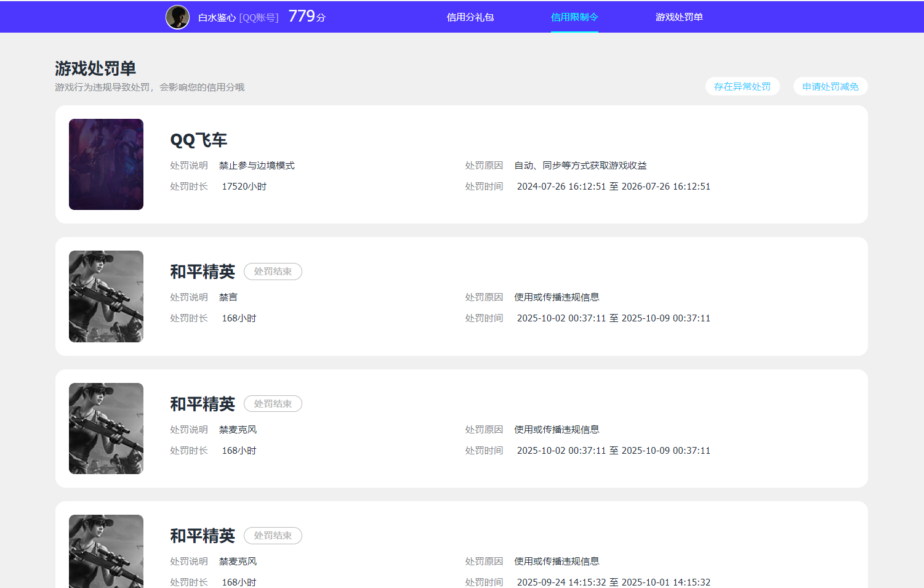
Task: Click the 处罚结束 badge on the bottom 和平精英 entry
Action: (273, 536)
